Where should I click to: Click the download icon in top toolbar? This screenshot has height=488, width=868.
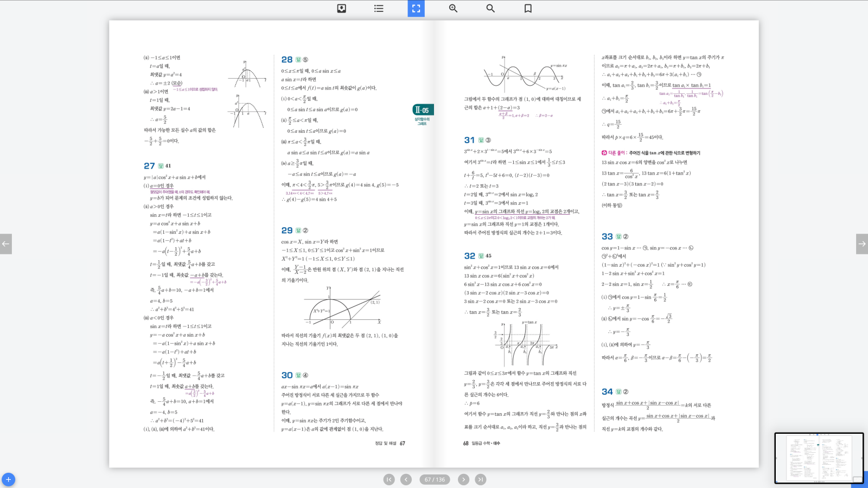pos(342,9)
